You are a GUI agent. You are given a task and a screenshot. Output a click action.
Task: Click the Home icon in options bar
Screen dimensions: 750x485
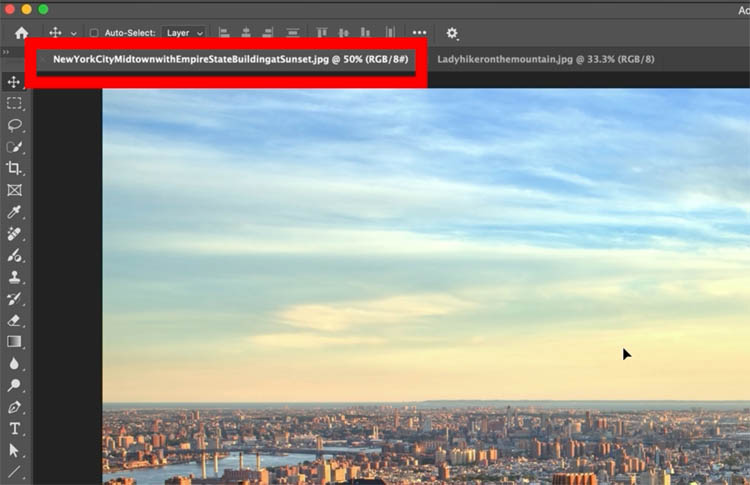[x=21, y=33]
